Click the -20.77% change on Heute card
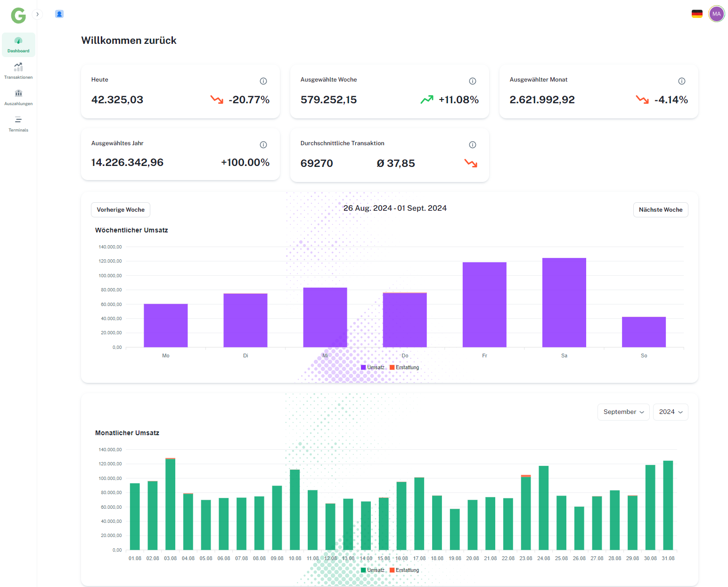 click(x=249, y=100)
